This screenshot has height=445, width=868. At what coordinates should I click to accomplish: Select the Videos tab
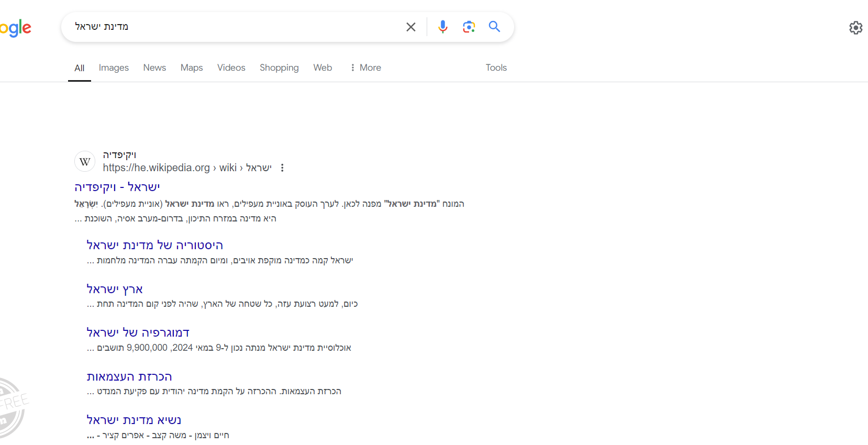(231, 68)
